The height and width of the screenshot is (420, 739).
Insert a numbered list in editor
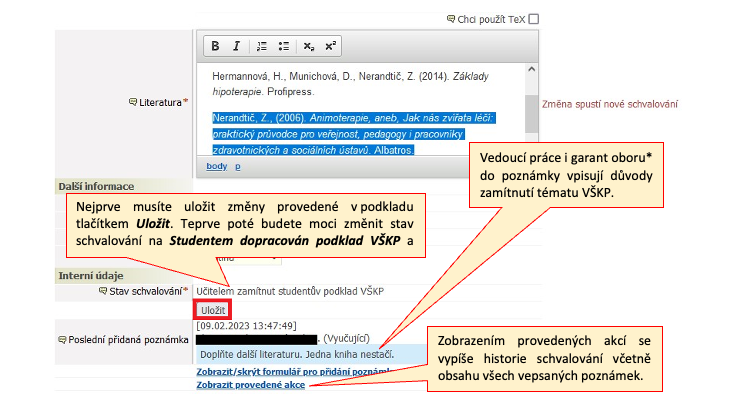[262, 46]
